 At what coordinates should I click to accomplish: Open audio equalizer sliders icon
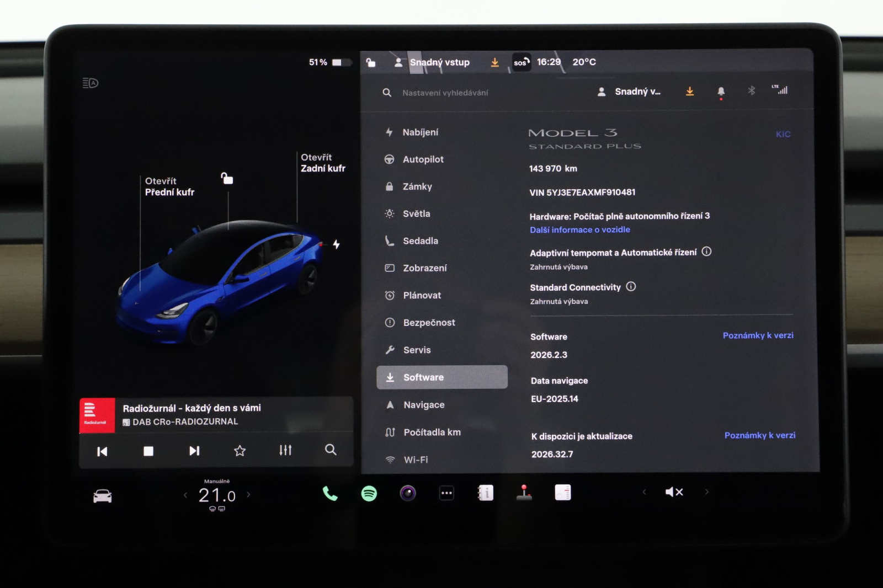pyautogui.click(x=285, y=450)
